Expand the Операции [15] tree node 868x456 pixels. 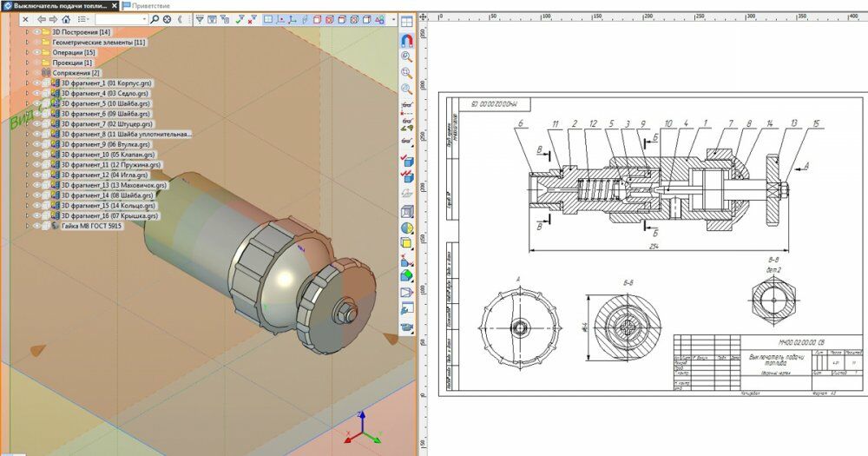coord(27,52)
